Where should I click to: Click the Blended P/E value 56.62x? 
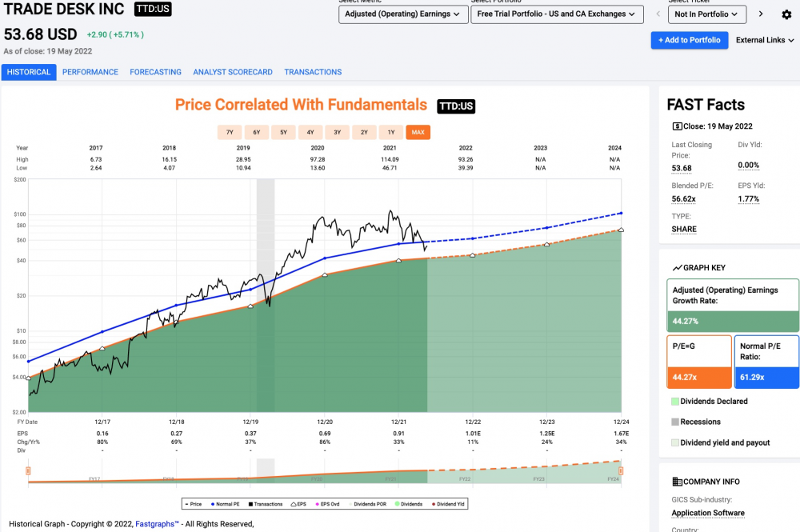tap(684, 199)
